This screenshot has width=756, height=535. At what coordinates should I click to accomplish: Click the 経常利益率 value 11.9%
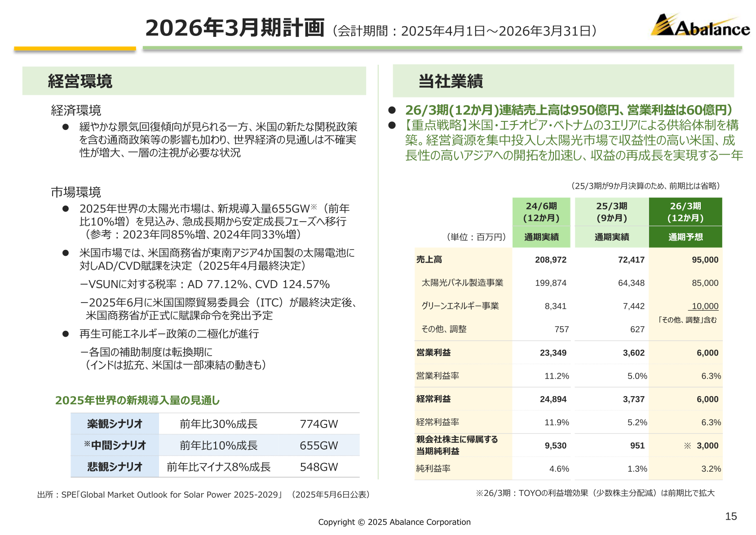pos(557,423)
